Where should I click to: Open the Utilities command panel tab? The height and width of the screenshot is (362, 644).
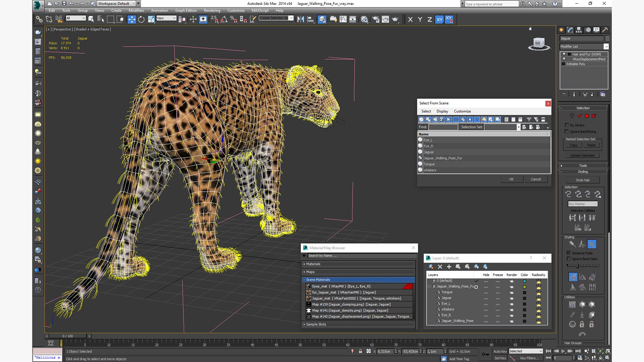coord(605,30)
